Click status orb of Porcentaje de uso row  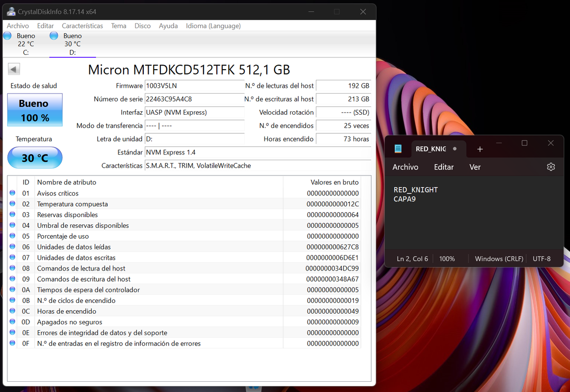pos(12,236)
